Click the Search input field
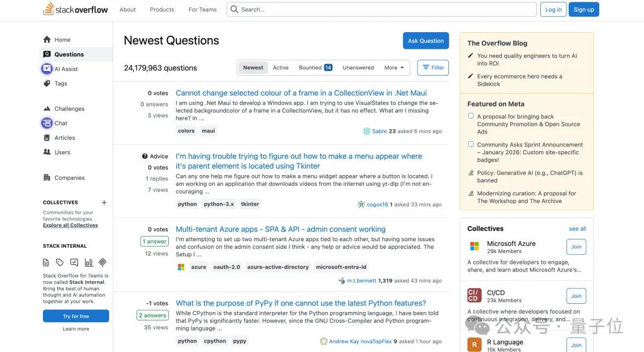 tap(382, 10)
